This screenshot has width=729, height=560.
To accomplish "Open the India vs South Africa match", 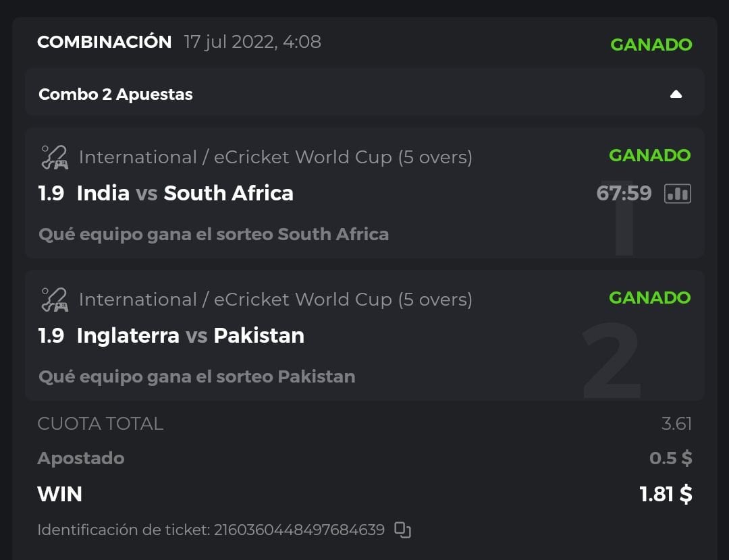I will click(x=185, y=194).
